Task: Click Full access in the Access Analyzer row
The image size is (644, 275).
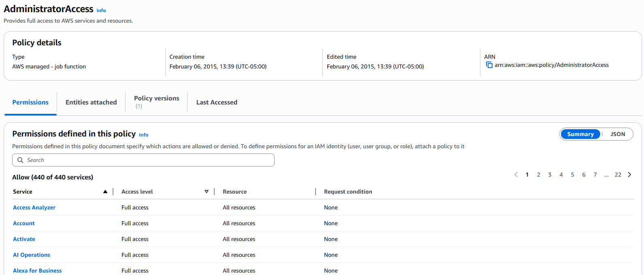Action: click(x=135, y=207)
